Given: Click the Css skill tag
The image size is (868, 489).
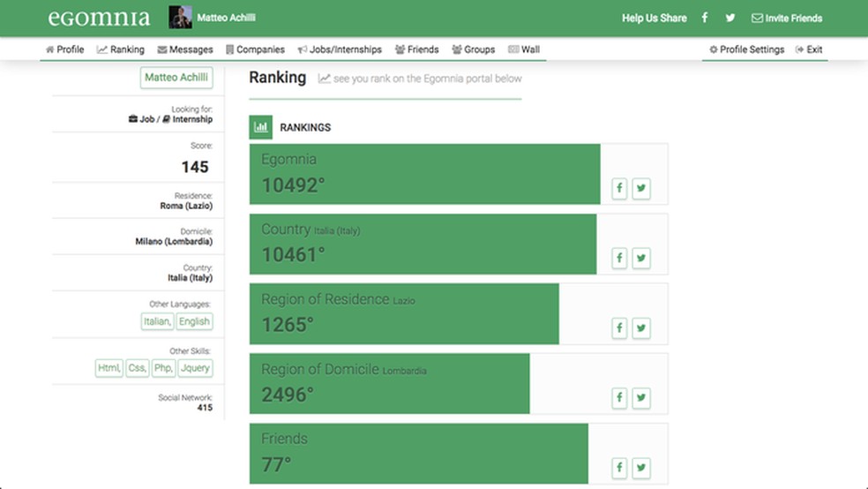Looking at the screenshot, I should click(x=138, y=368).
